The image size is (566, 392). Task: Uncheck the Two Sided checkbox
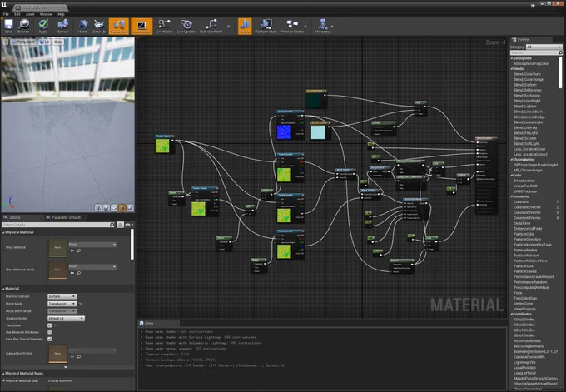pos(49,325)
